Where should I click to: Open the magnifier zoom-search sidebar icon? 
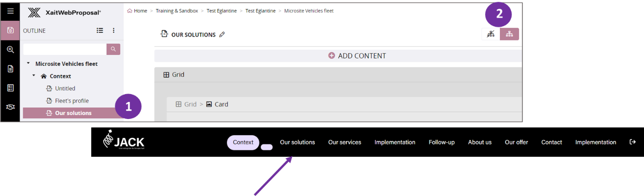pos(10,50)
